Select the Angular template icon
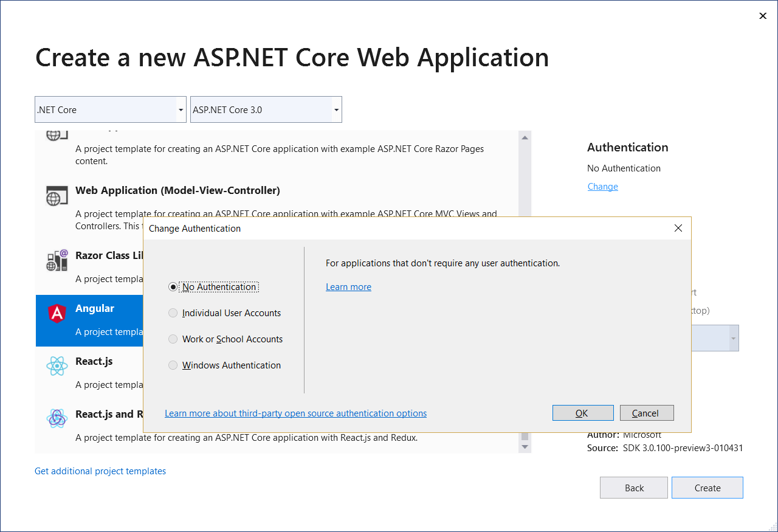Image resolution: width=778 pixels, height=532 pixels. [57, 313]
